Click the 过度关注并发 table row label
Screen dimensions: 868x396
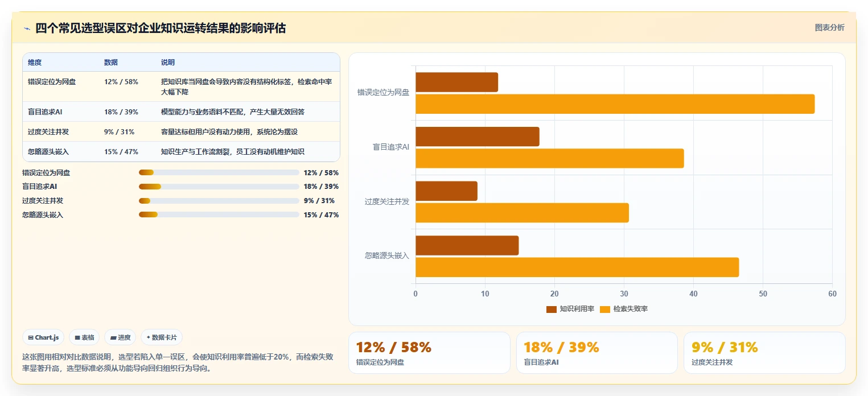(48, 131)
